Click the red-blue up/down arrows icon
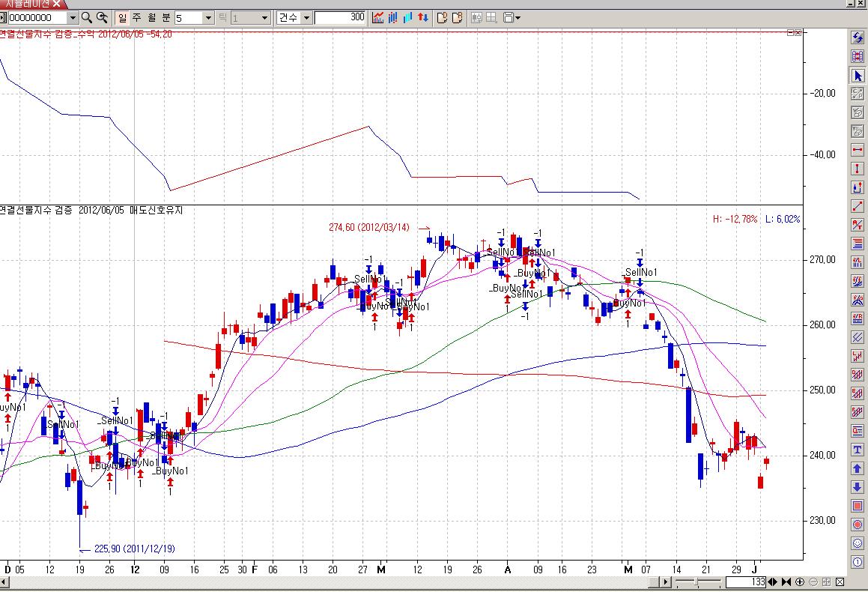Screen dimensions: 868x592 tap(423, 18)
